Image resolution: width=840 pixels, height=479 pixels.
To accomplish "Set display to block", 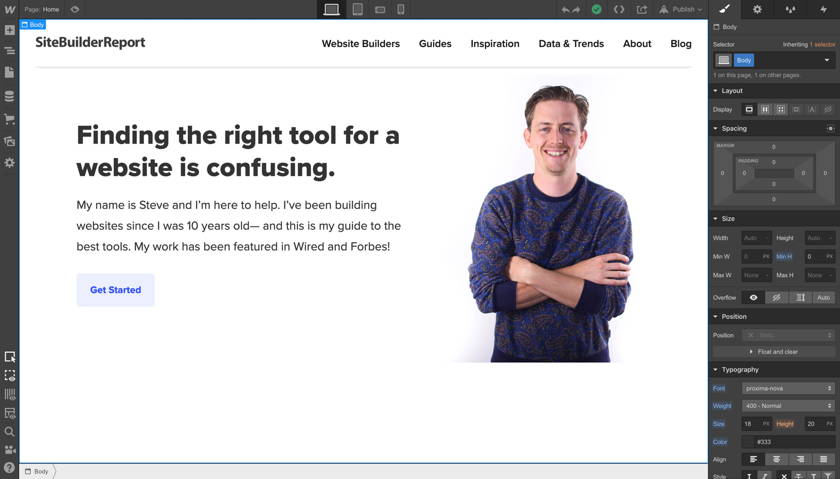I will click(x=749, y=109).
